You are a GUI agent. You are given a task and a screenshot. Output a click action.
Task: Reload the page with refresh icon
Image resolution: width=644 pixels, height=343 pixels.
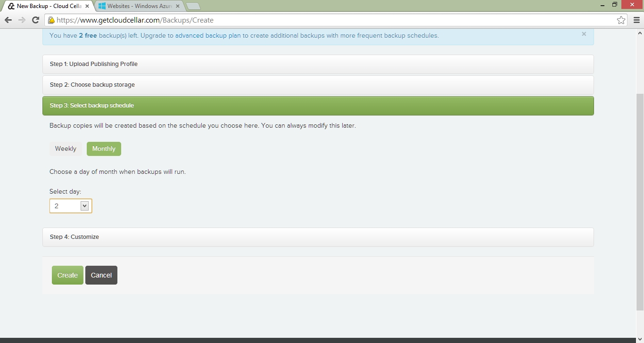coord(35,20)
